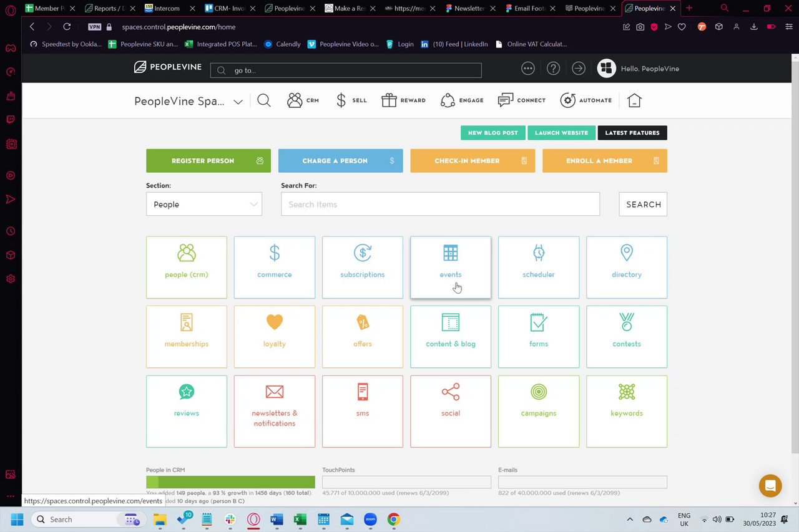Open newsletters & notifications tile

click(275, 411)
